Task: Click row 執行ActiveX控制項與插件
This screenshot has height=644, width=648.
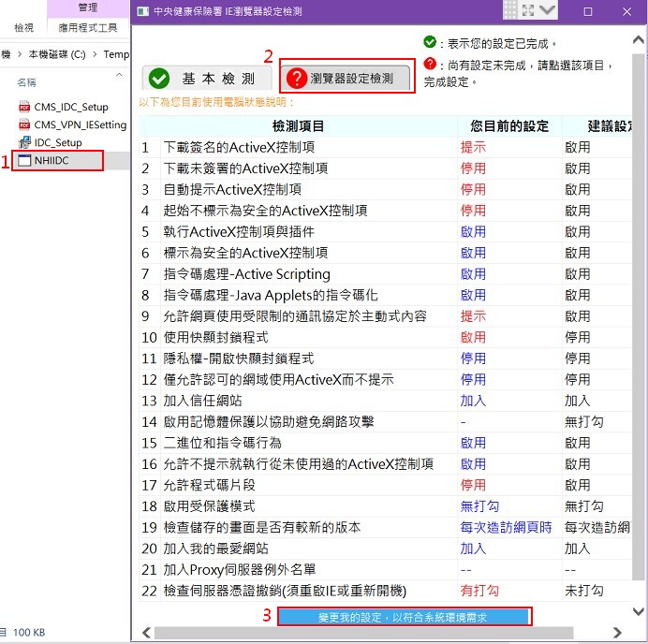Action: tap(385, 232)
